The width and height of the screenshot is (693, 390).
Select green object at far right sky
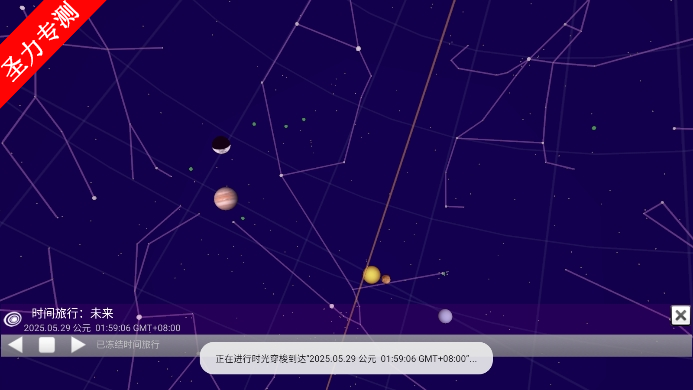pos(594,128)
